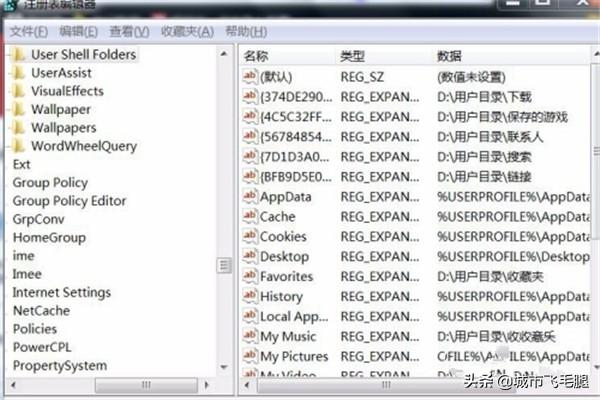600x400 pixels.
Task: Click the string icon for Cache value
Action: coord(249,216)
